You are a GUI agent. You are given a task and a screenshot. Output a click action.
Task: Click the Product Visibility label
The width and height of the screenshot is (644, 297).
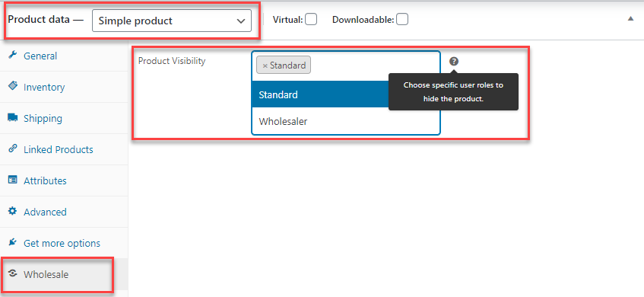click(172, 61)
